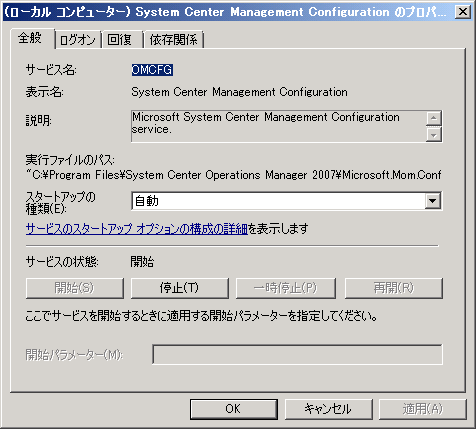The width and height of the screenshot is (476, 429).
Task: Click the display name System Center Management Configuration
Action: pos(239,92)
